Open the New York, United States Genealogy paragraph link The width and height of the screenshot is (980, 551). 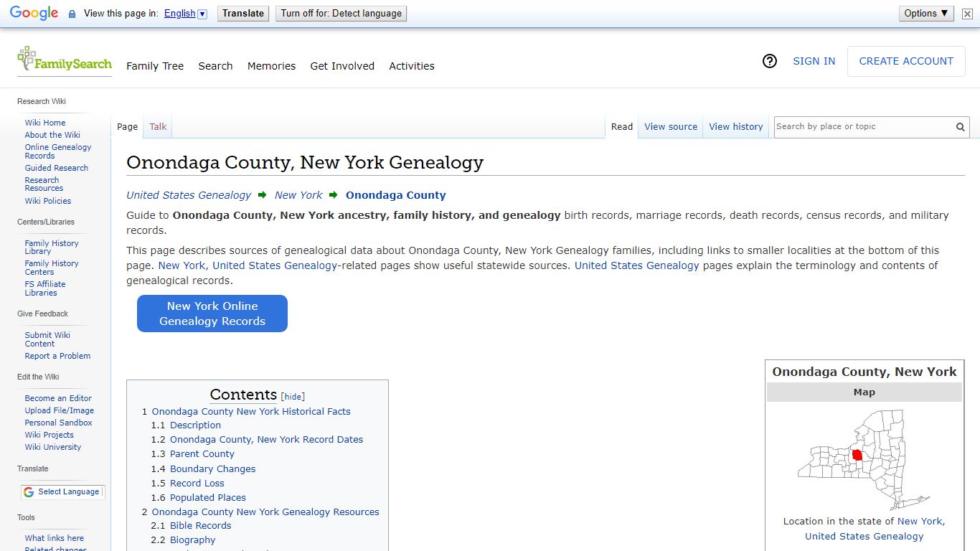(x=248, y=265)
